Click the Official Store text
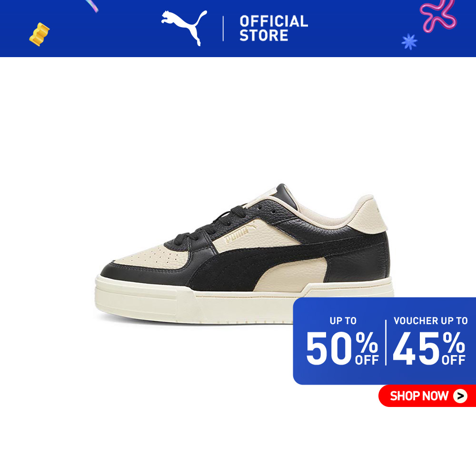Image resolution: width=476 pixels, height=476 pixels. (274, 28)
